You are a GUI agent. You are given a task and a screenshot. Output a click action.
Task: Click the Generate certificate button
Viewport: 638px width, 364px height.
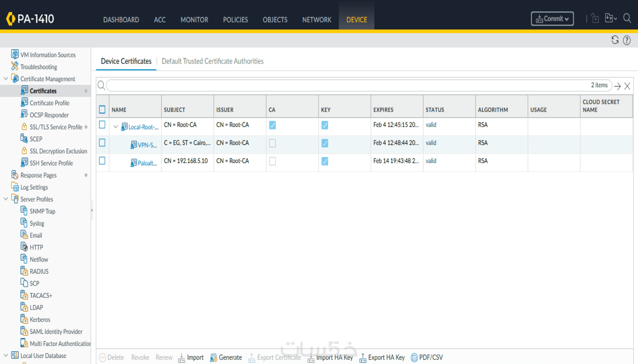pos(226,357)
